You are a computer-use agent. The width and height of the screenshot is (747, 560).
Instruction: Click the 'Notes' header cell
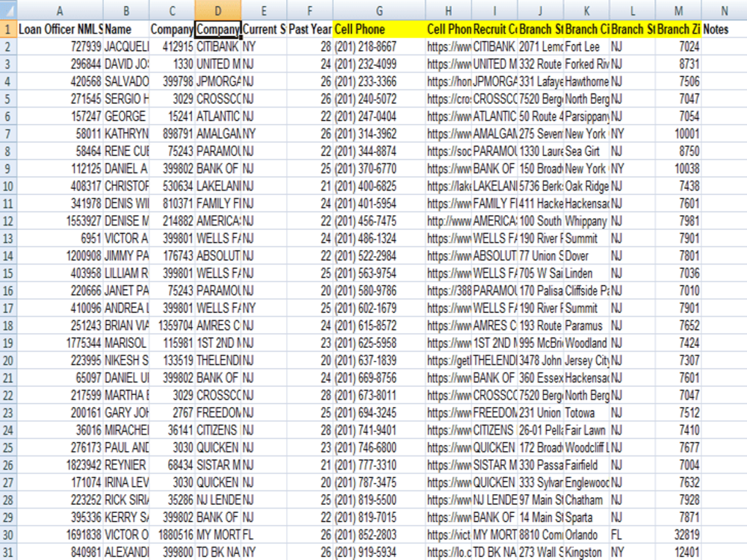pyautogui.click(x=724, y=29)
